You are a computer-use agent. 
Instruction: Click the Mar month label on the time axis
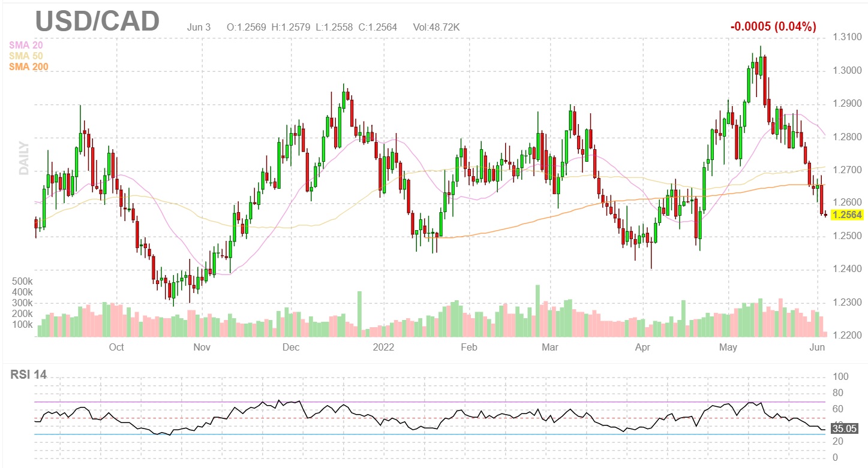pos(549,348)
